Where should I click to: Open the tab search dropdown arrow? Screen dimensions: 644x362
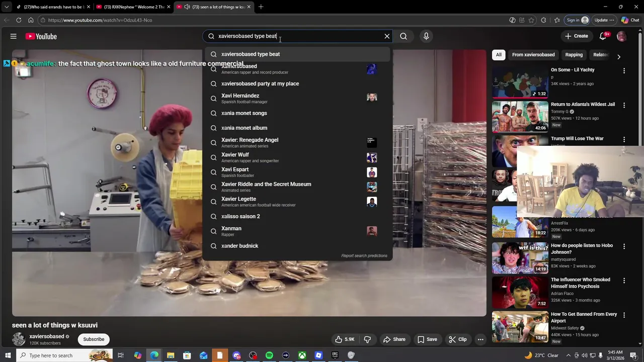click(6, 7)
